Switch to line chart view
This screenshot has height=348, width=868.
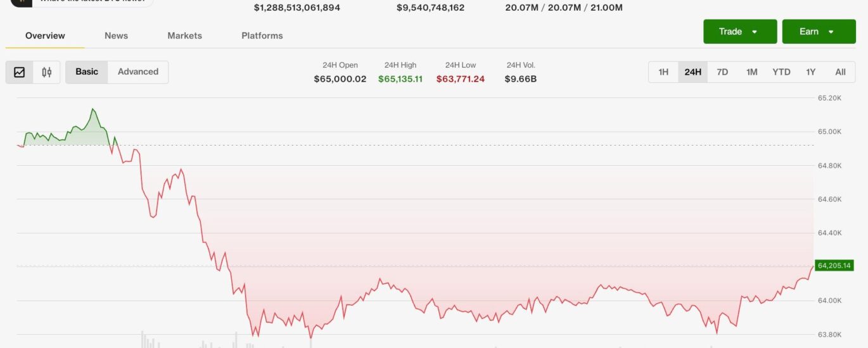click(x=20, y=72)
